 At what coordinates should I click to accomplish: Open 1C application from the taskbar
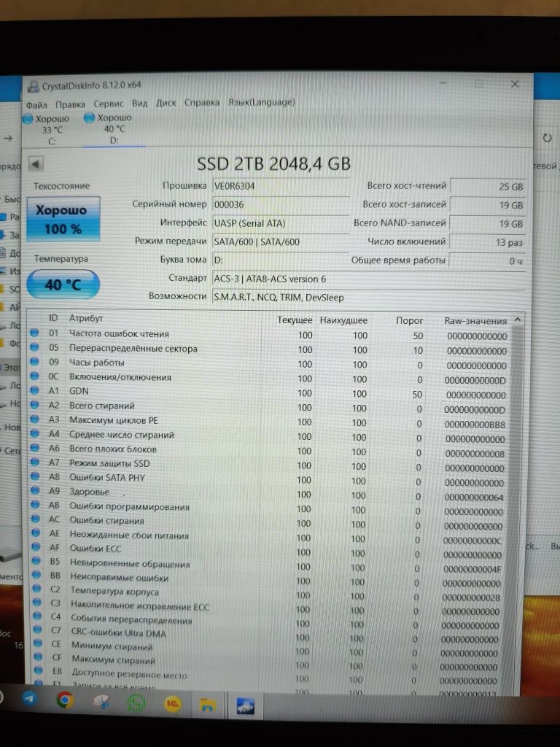pyautogui.click(x=172, y=704)
